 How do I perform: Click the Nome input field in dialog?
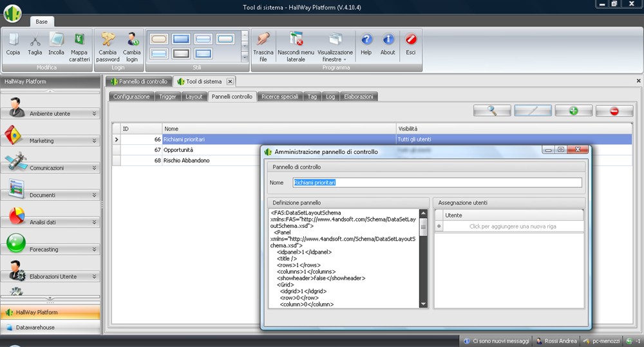(x=437, y=182)
